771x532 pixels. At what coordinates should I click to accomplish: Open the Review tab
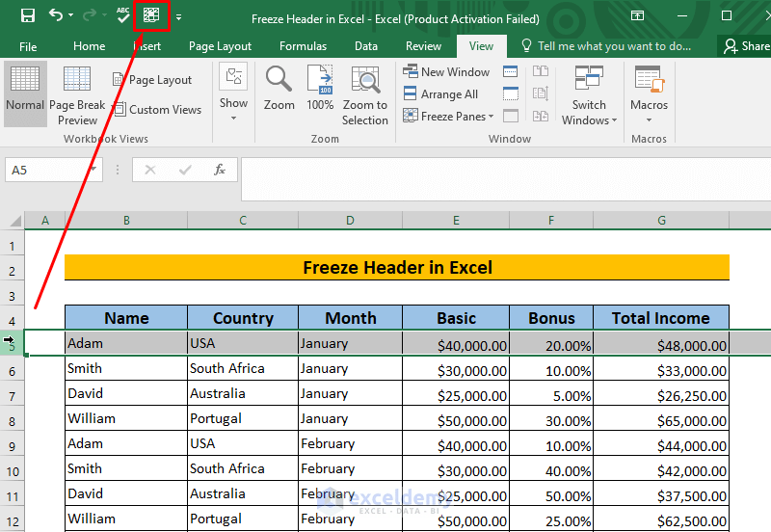click(423, 46)
